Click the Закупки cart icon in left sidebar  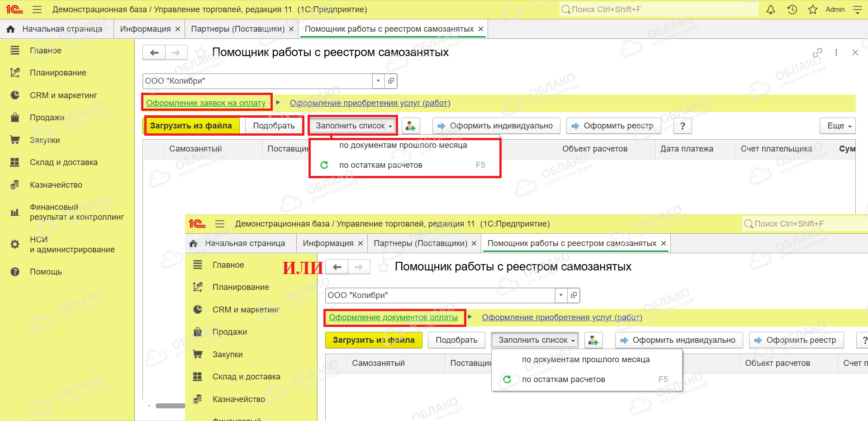(15, 140)
